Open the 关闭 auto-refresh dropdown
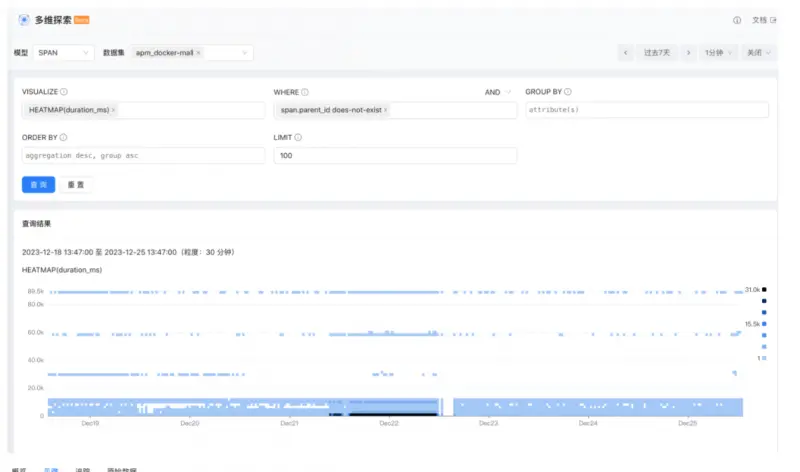The width and height of the screenshot is (800, 472). click(x=759, y=53)
